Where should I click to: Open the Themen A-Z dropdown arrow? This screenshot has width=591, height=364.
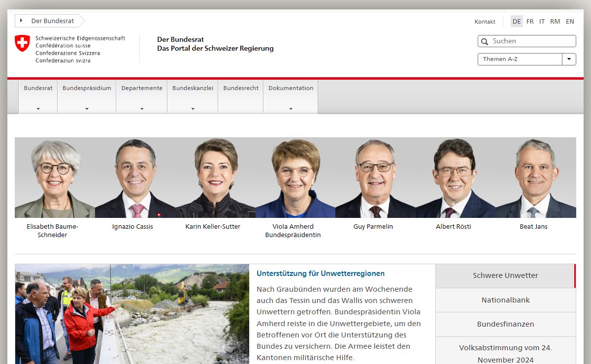click(x=569, y=59)
